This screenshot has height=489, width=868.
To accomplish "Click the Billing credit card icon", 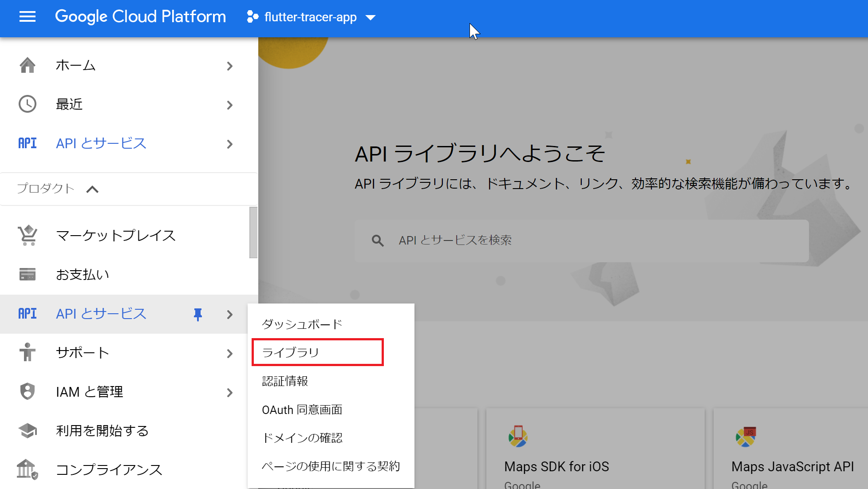I will 28,274.
